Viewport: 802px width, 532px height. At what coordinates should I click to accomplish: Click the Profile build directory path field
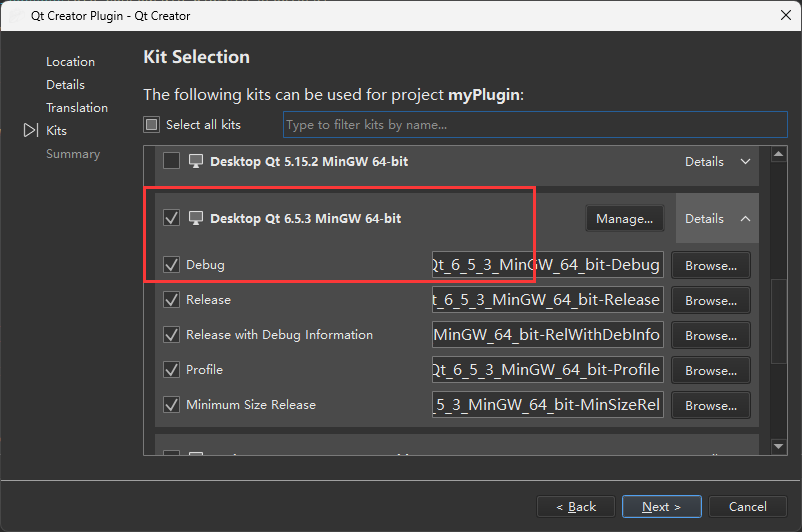click(548, 369)
